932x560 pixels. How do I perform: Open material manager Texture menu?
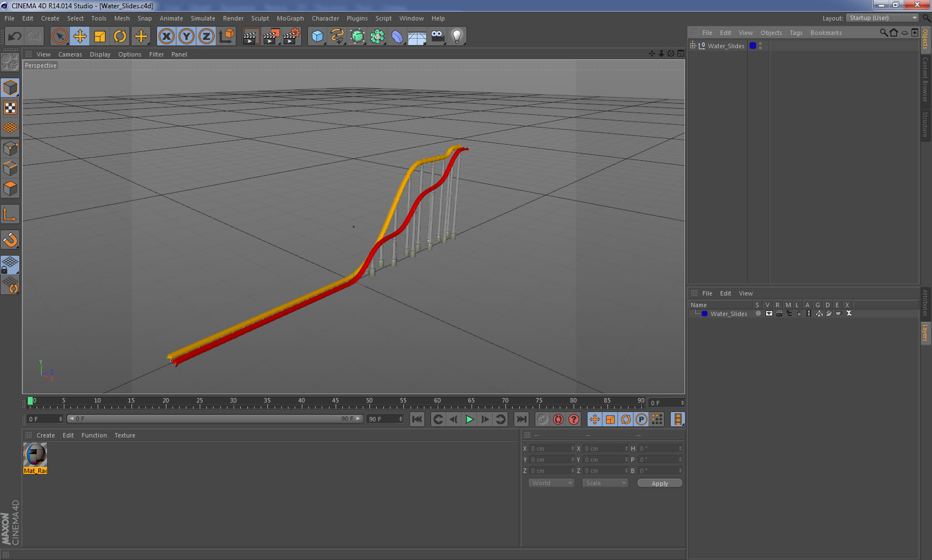(125, 435)
